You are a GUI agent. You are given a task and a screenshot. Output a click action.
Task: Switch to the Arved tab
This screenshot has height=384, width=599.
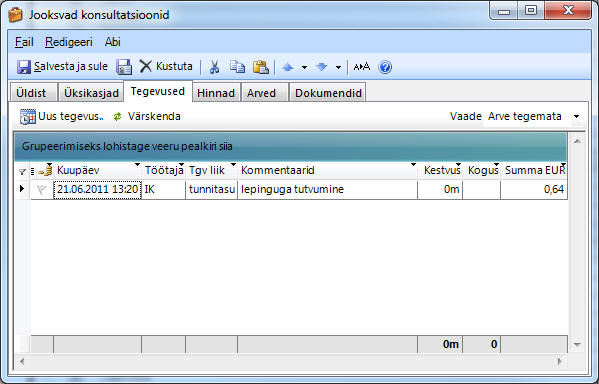[x=264, y=93]
